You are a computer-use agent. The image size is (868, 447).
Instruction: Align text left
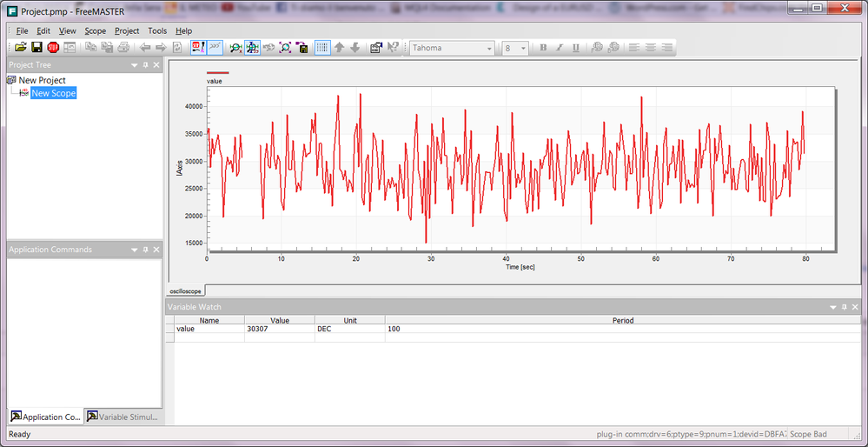click(634, 48)
